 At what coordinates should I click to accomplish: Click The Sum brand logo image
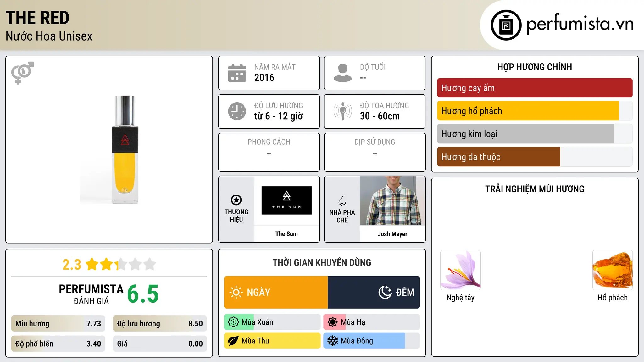coord(286,200)
